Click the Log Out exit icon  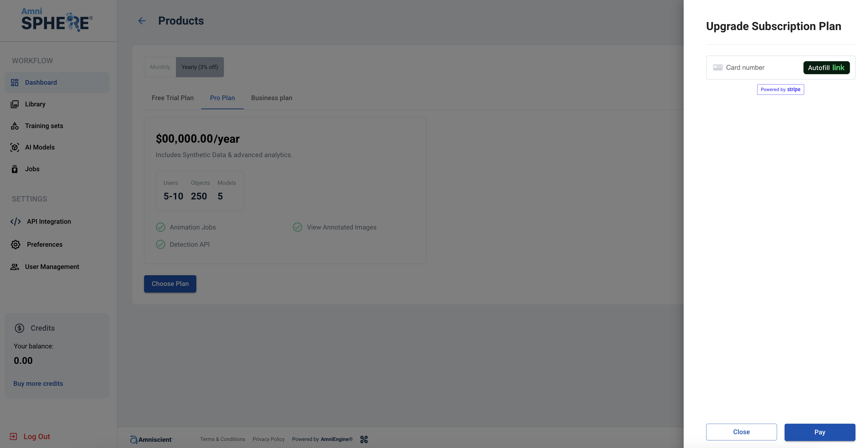tap(13, 436)
